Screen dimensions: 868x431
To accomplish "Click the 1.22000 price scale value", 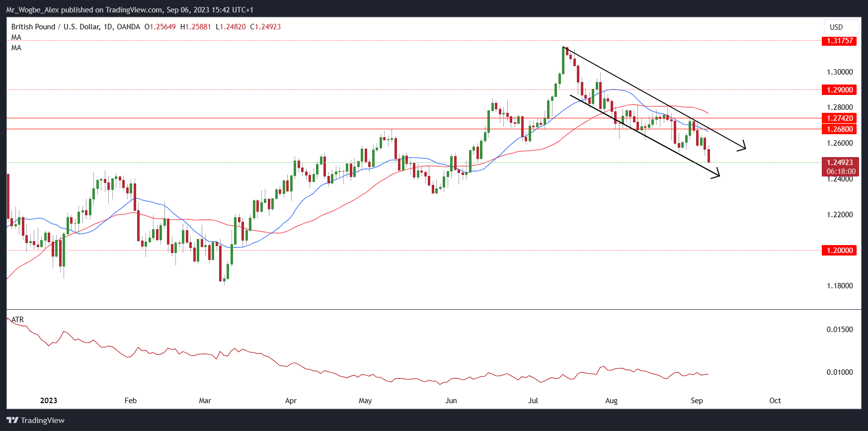I will (x=840, y=215).
